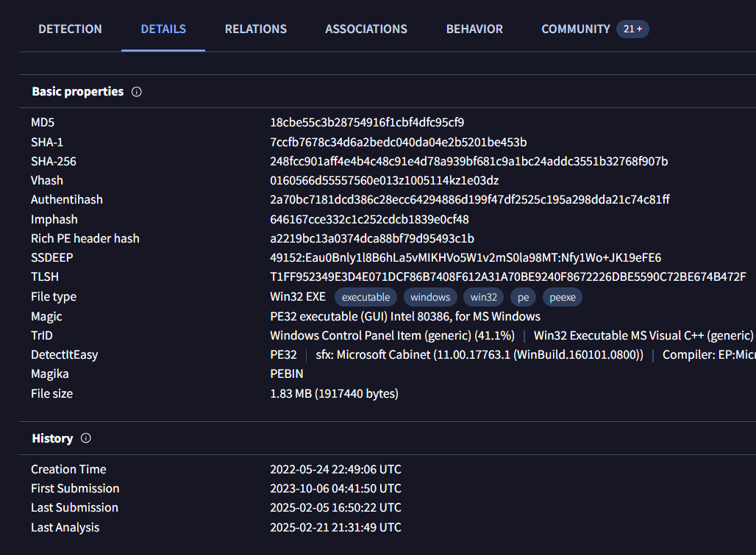Click the DetectItEasy 'PE32' value
Viewport: 756px width, 555px height.
click(x=284, y=354)
